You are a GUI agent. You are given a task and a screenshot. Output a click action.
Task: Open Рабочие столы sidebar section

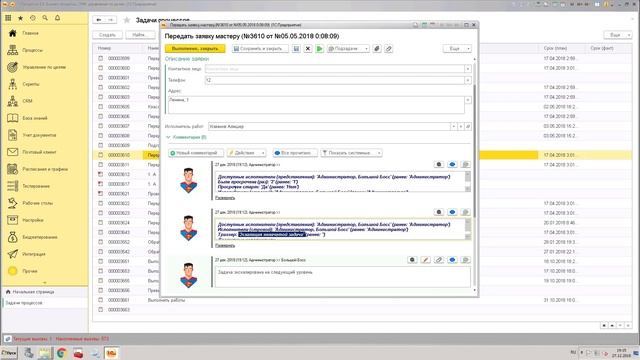point(37,203)
